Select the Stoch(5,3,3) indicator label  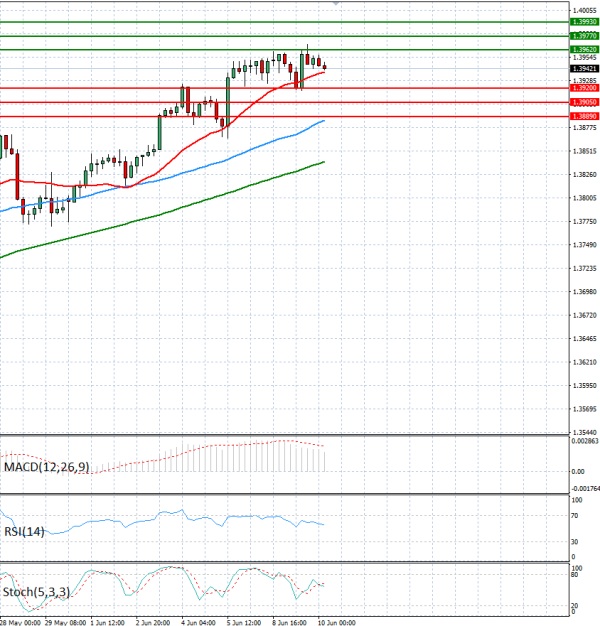tap(36, 592)
